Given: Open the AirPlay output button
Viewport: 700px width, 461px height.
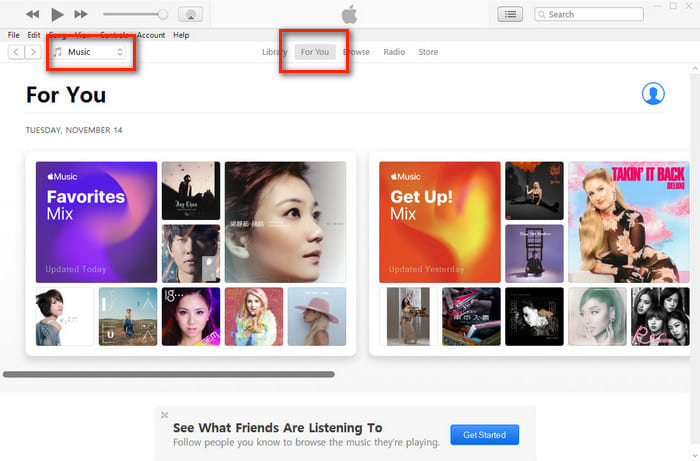Looking at the screenshot, I should (191, 14).
